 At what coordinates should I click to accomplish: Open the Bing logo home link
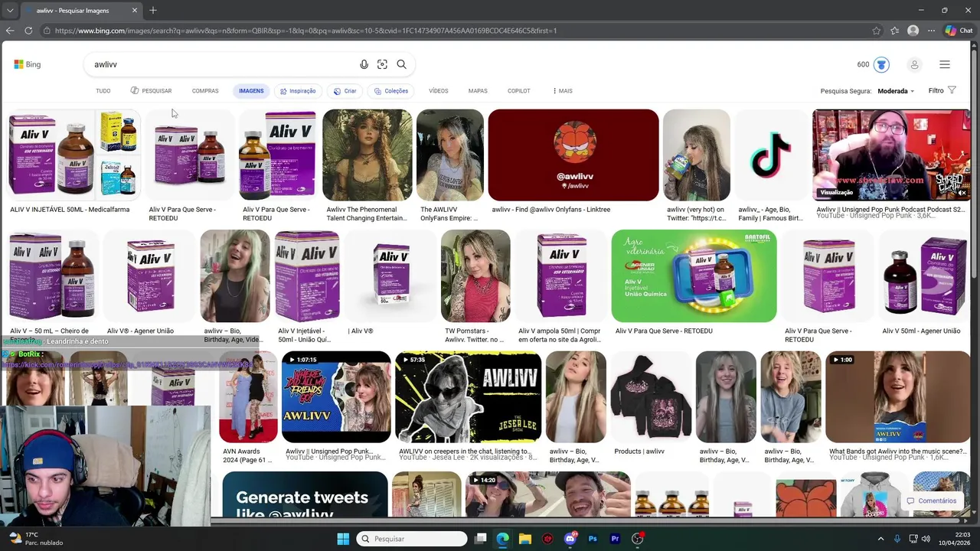[28, 64]
